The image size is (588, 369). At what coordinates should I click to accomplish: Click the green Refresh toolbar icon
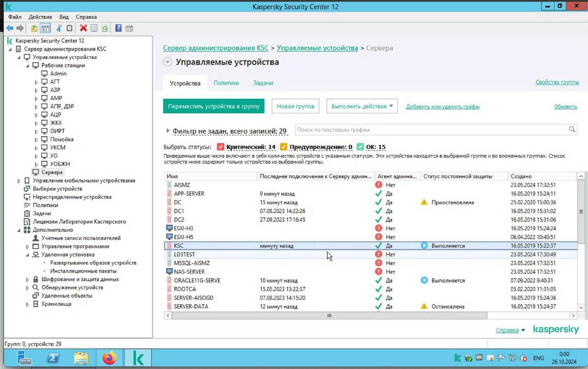[105, 28]
